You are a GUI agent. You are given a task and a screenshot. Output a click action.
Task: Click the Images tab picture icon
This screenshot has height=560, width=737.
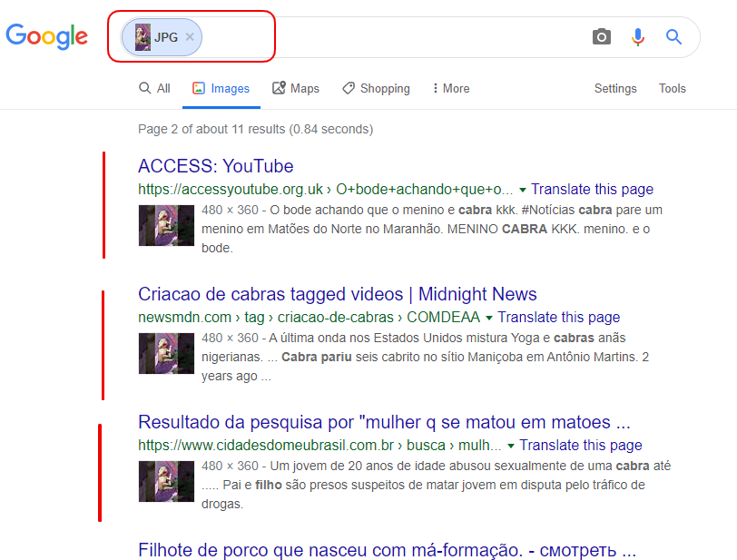click(x=199, y=88)
